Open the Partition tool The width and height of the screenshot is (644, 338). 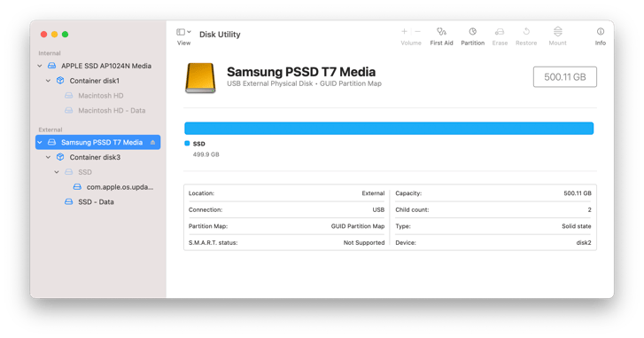473,32
